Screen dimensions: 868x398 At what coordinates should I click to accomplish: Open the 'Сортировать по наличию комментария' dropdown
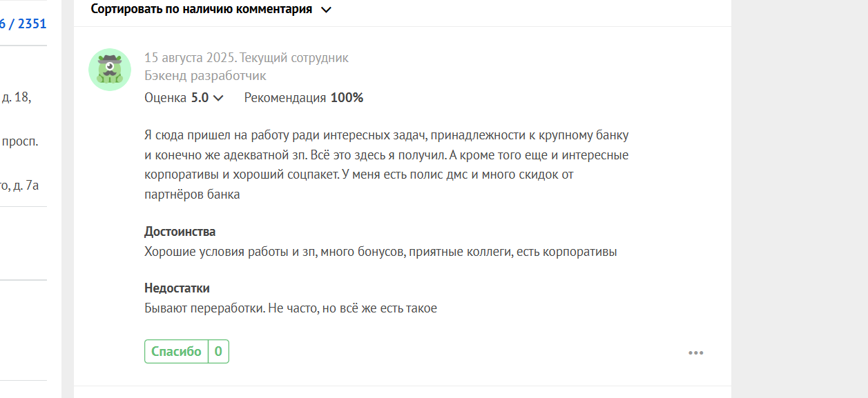tap(211, 10)
